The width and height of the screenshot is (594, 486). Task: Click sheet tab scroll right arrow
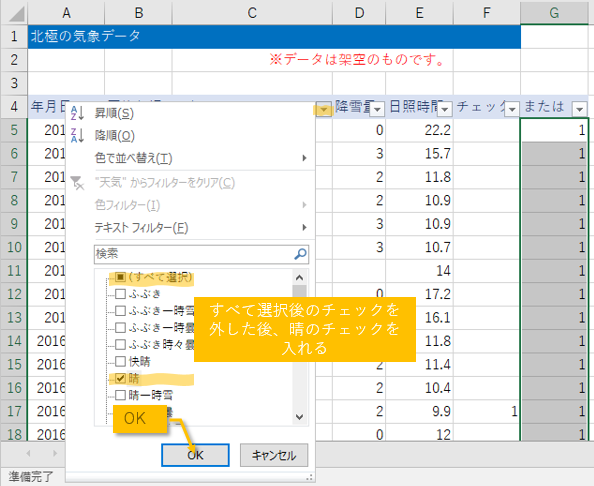pyautogui.click(x=55, y=453)
